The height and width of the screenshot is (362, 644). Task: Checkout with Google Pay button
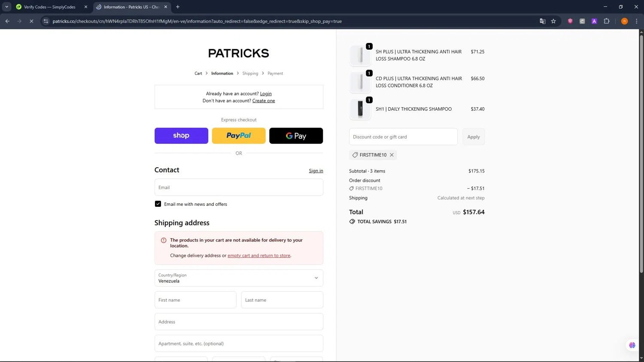tap(296, 136)
